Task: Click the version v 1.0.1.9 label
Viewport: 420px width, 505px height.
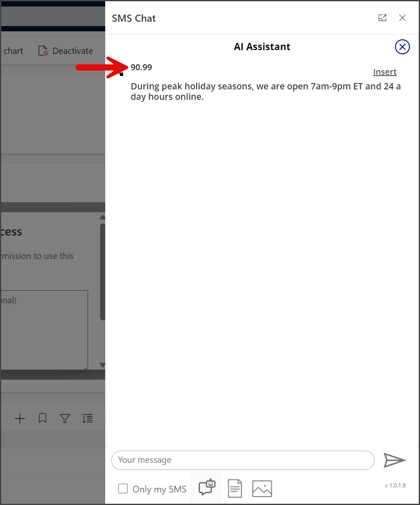Action: 395,485
